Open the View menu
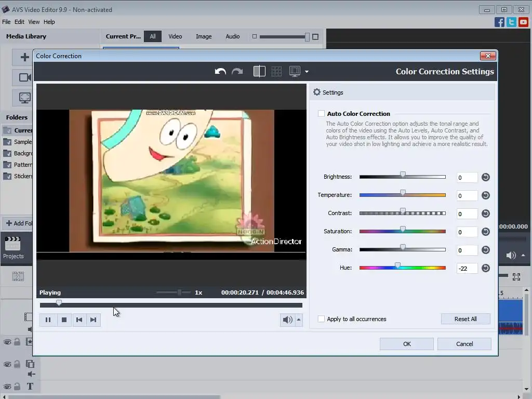532x399 pixels. click(34, 22)
